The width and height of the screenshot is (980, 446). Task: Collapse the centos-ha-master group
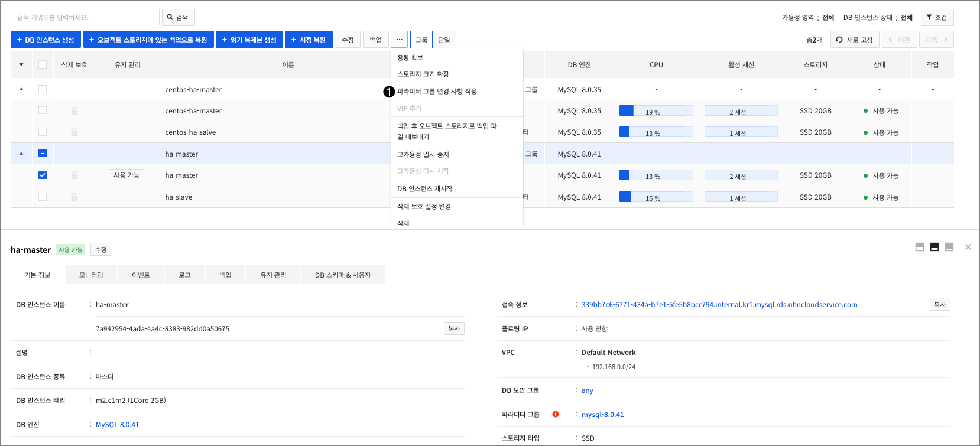coord(21,89)
